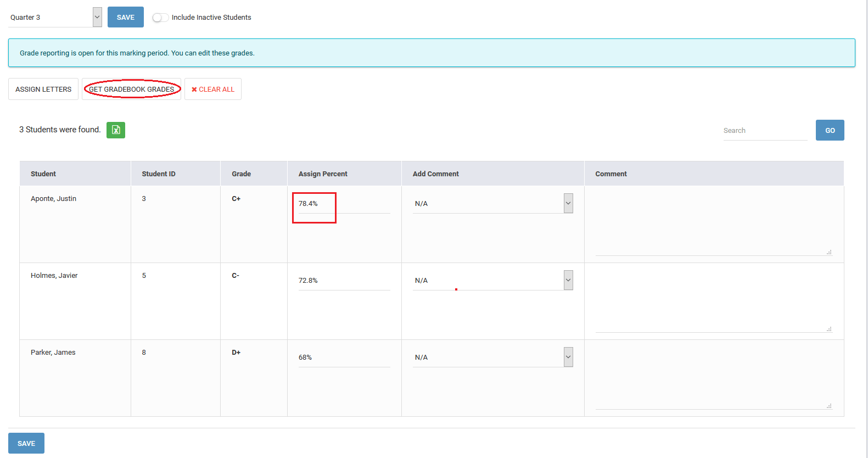The width and height of the screenshot is (868, 458).
Task: Select student name Parker, James
Action: (x=53, y=353)
